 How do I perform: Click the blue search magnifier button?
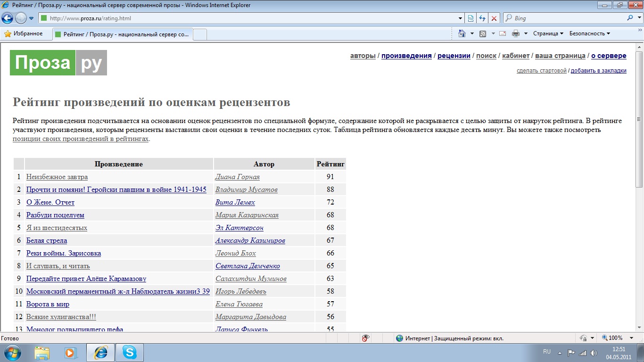pyautogui.click(x=630, y=18)
